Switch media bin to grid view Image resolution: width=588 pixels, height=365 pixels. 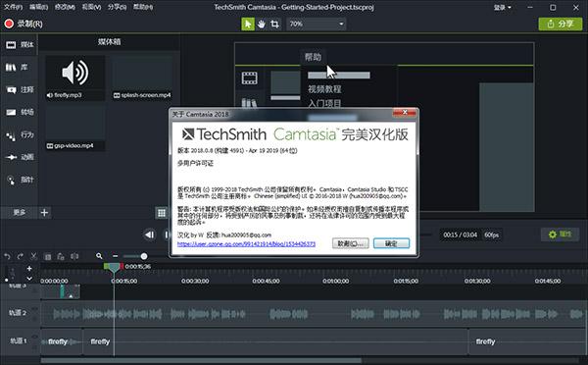point(162,213)
